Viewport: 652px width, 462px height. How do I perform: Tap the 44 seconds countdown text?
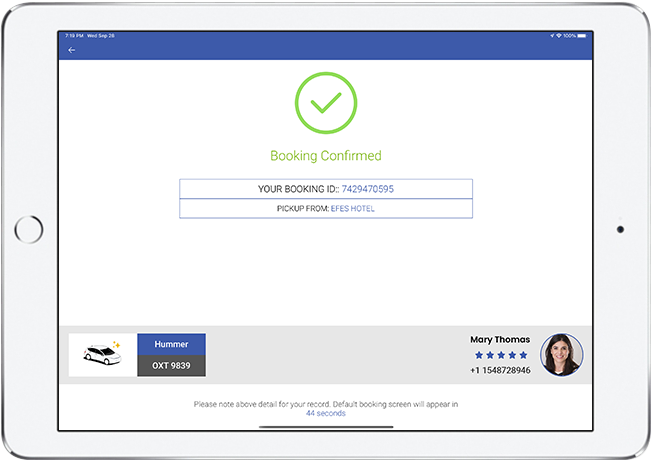pyautogui.click(x=326, y=413)
